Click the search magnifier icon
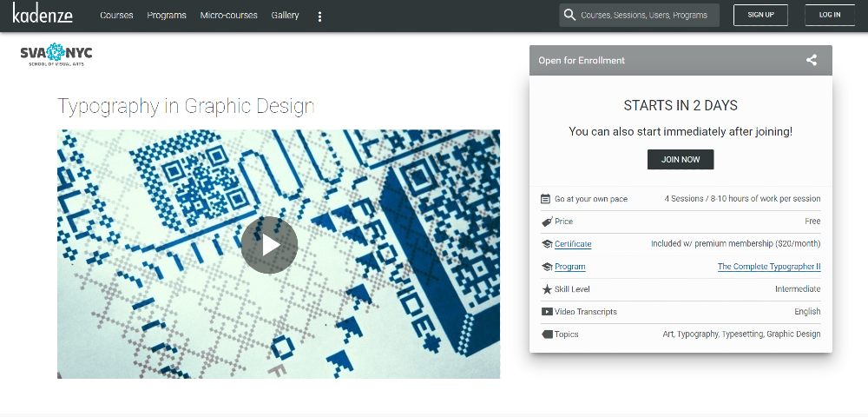Screen dimensions: 868x417 click(569, 15)
